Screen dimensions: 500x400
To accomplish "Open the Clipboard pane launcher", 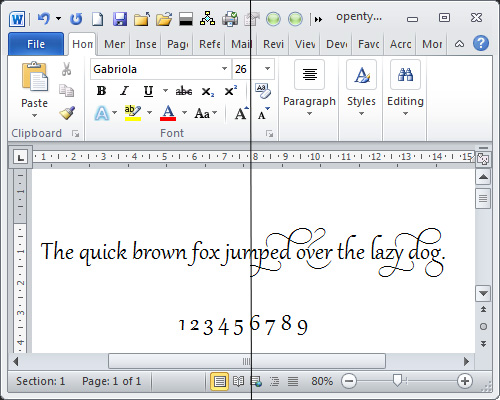I will click(x=75, y=134).
